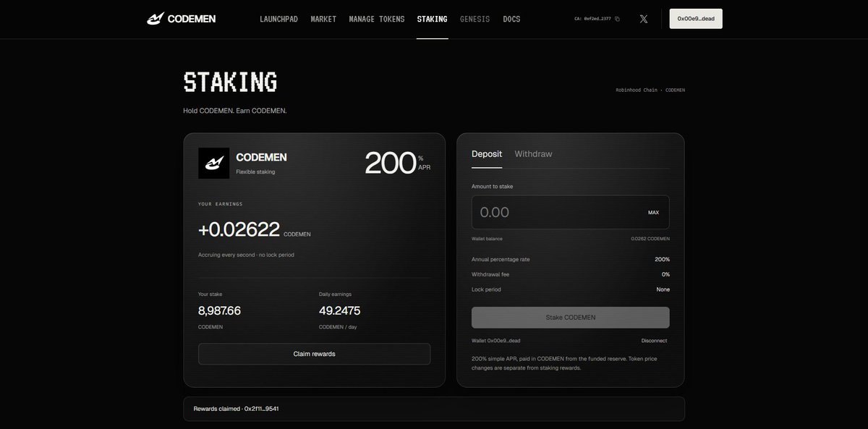Click the wallet address 0x00e9...dead button
The width and height of the screenshot is (868, 429).
(x=696, y=19)
